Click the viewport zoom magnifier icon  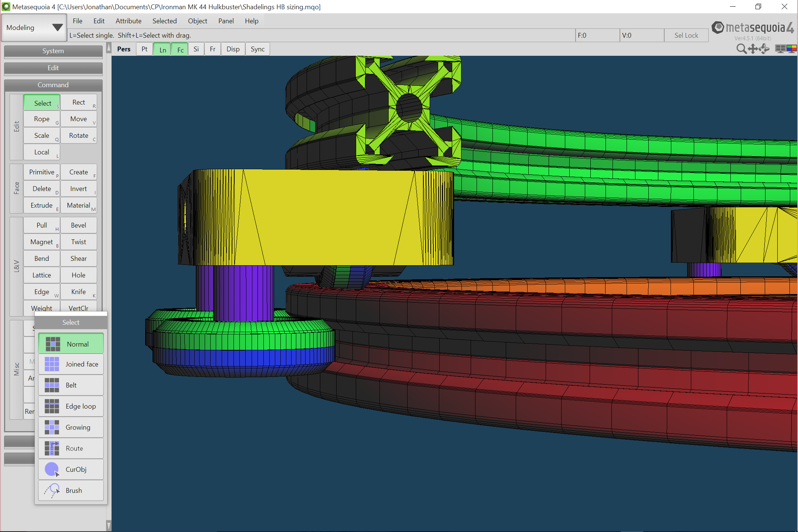741,49
